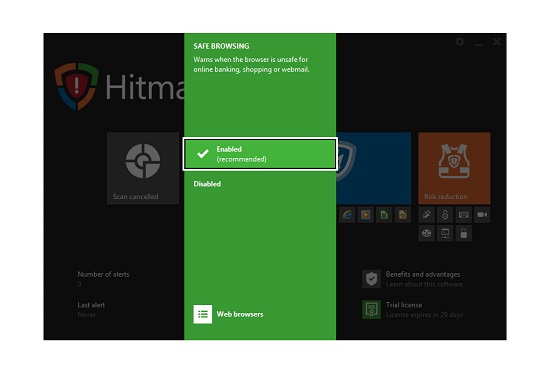This screenshot has height=386, width=550.
Task: Open the settings gear icon
Action: pos(460,42)
